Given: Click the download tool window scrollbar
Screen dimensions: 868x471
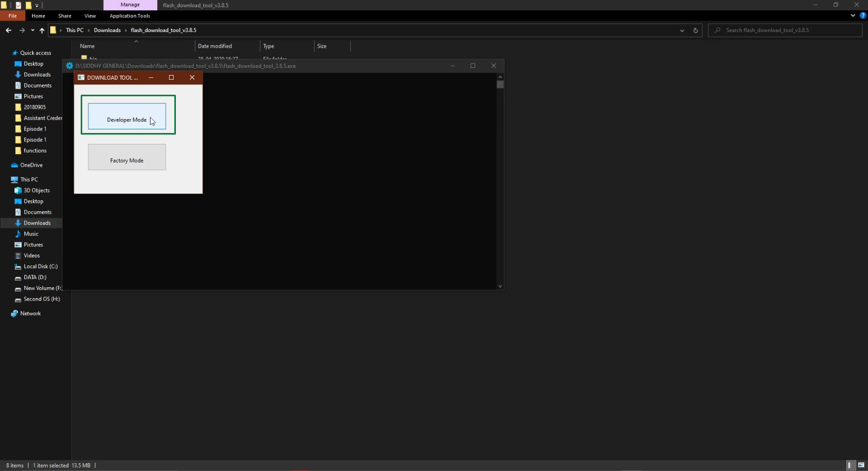Looking at the screenshot, I should (500, 85).
